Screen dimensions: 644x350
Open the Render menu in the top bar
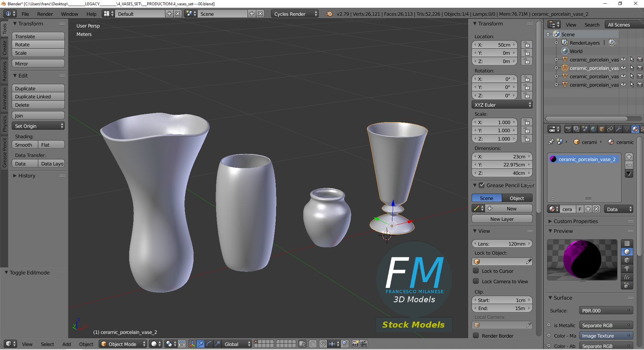point(45,14)
